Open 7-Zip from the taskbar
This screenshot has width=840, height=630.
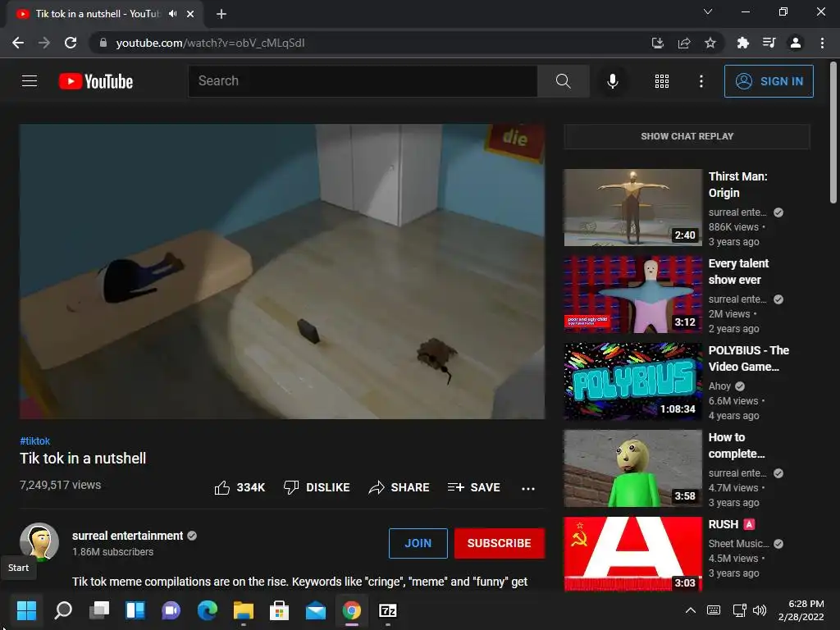(388, 610)
